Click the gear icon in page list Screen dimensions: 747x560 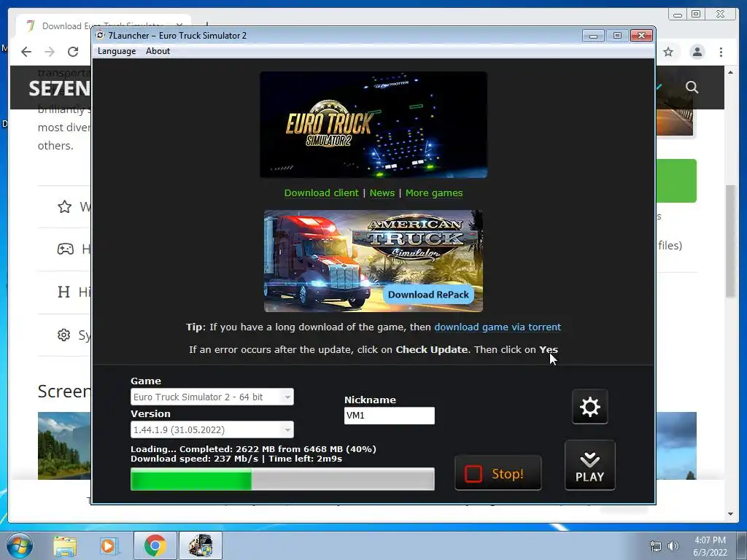pos(64,335)
